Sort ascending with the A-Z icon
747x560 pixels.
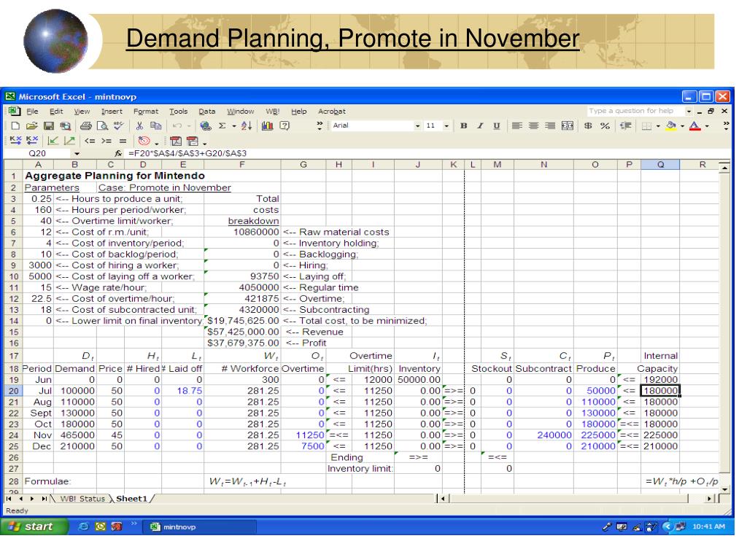coord(247,125)
